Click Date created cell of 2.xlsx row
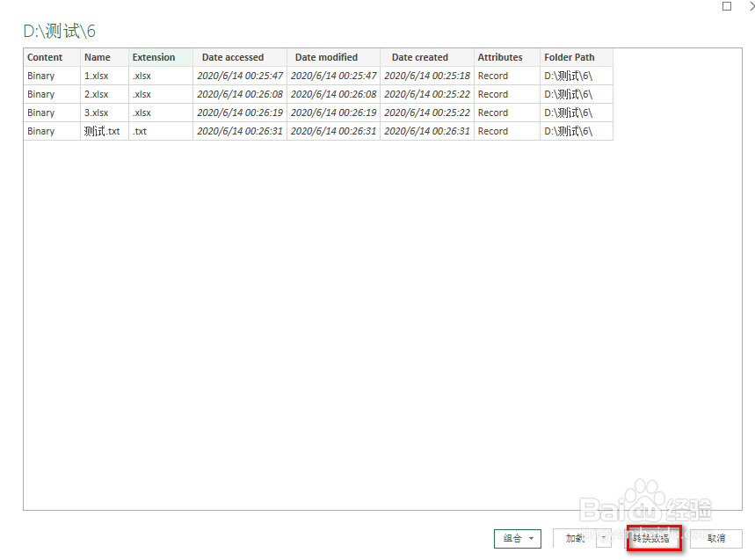The height and width of the screenshot is (560, 755). point(427,94)
